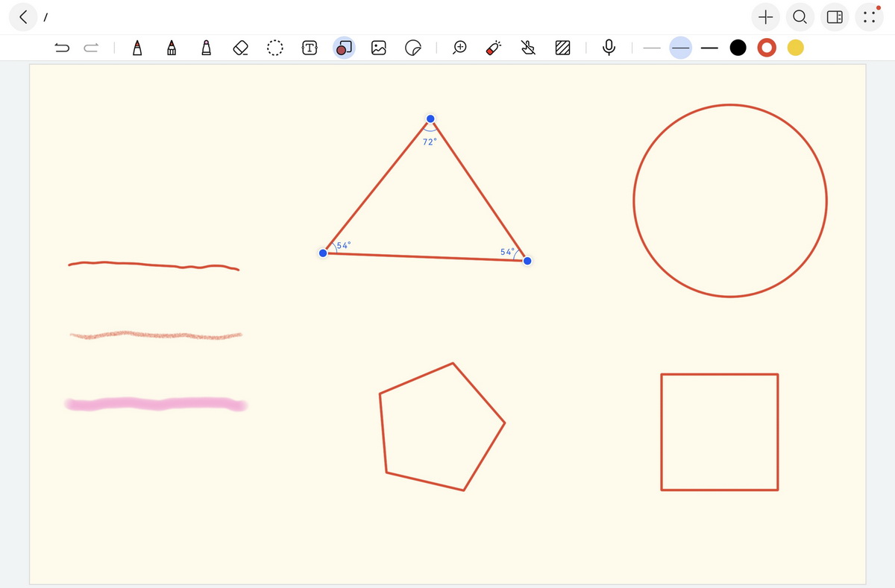Select the thickest line thickness
This screenshot has width=895, height=588.
pos(709,48)
